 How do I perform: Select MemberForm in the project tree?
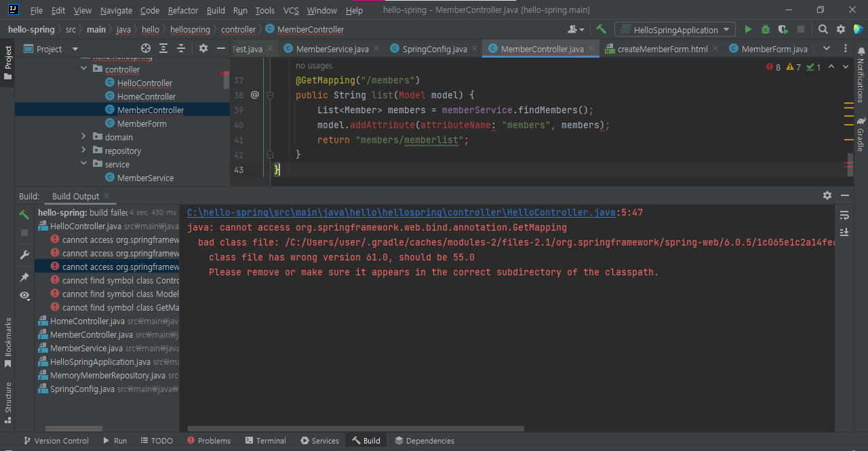(141, 123)
